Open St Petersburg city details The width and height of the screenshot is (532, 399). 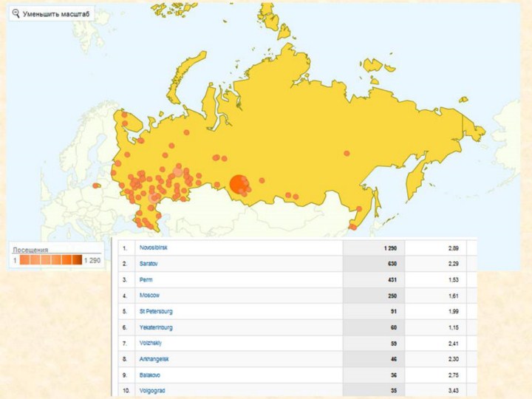(156, 311)
